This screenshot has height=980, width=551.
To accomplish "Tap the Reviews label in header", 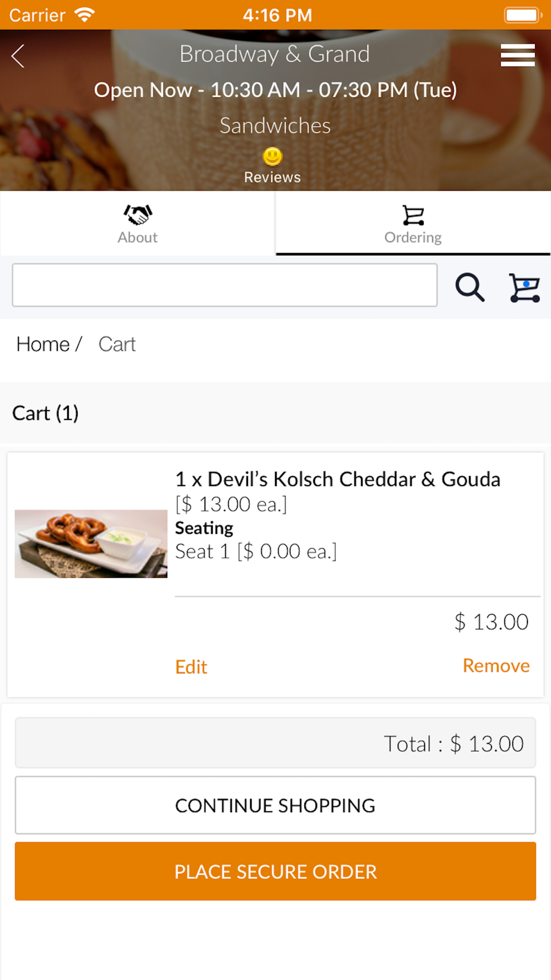I will (272, 177).
